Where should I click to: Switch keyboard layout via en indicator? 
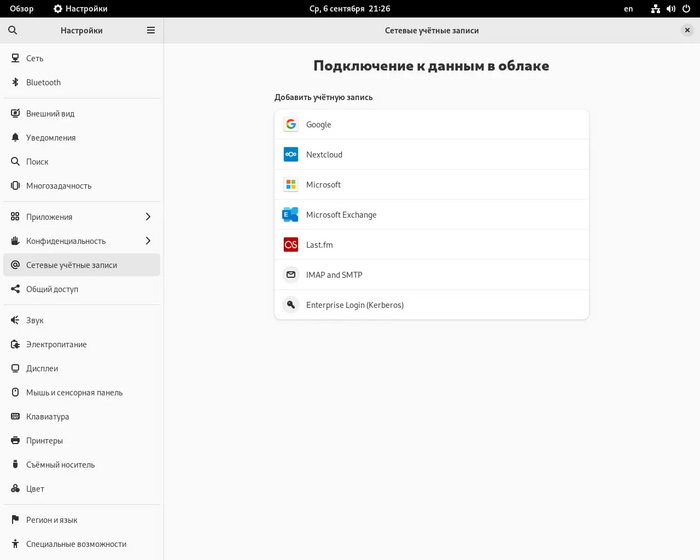point(628,8)
